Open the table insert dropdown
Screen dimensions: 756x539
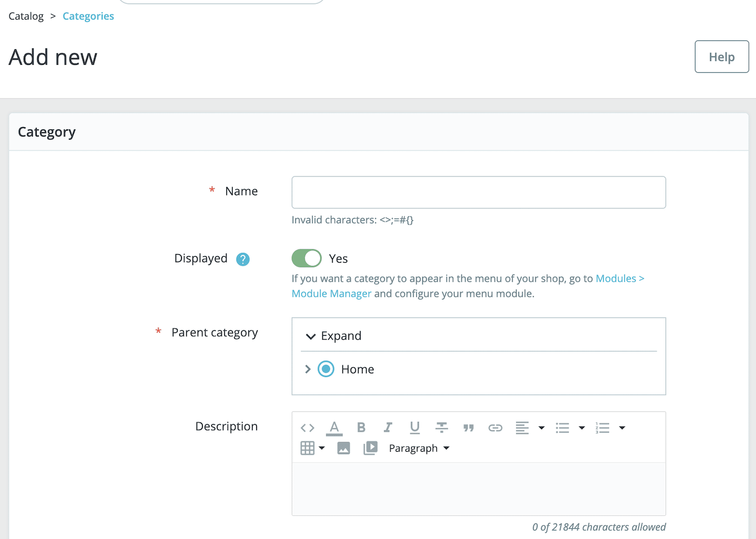pyautogui.click(x=313, y=448)
